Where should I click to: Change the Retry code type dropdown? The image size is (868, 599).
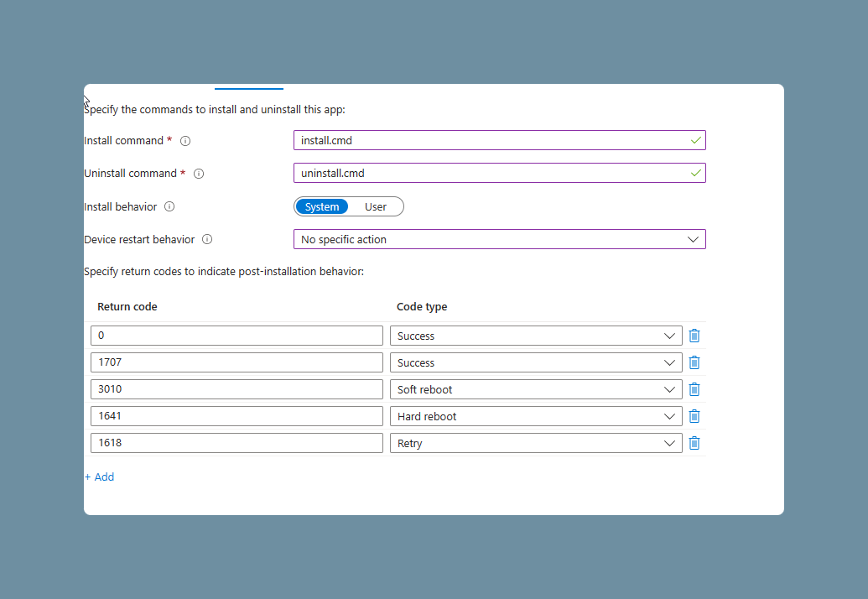click(536, 443)
